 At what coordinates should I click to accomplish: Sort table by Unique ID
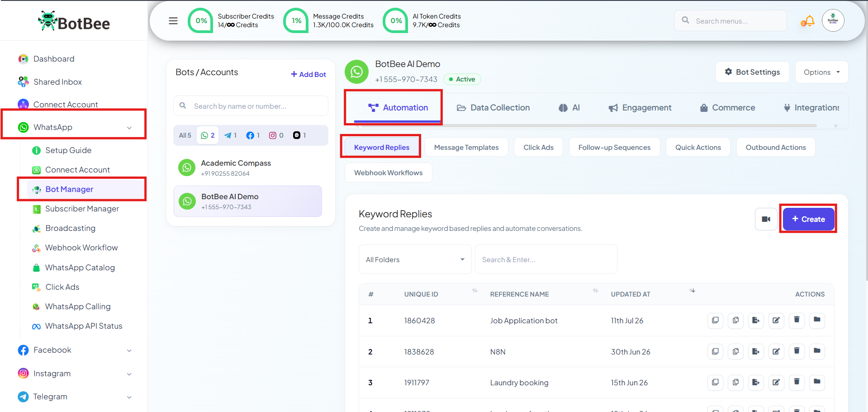point(474,291)
